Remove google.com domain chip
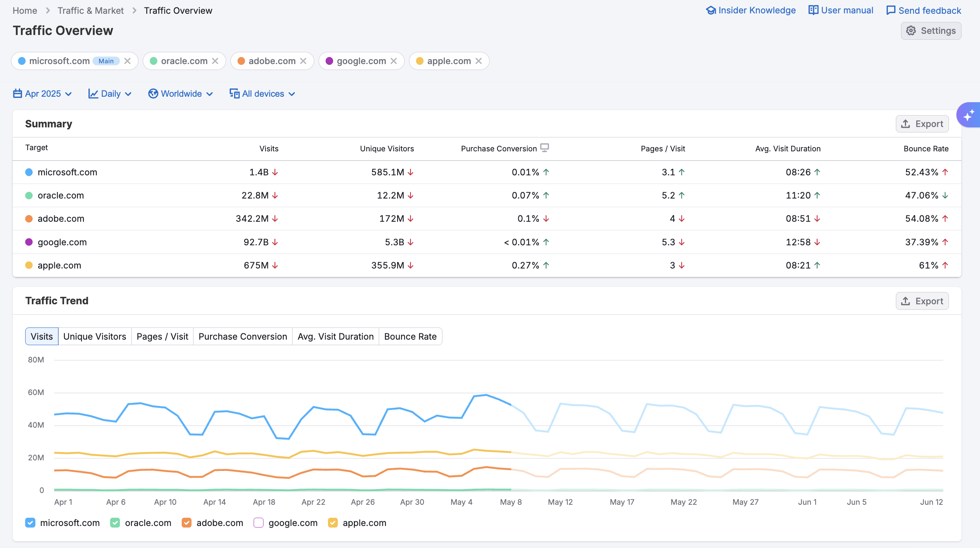The width and height of the screenshot is (980, 548). click(394, 61)
